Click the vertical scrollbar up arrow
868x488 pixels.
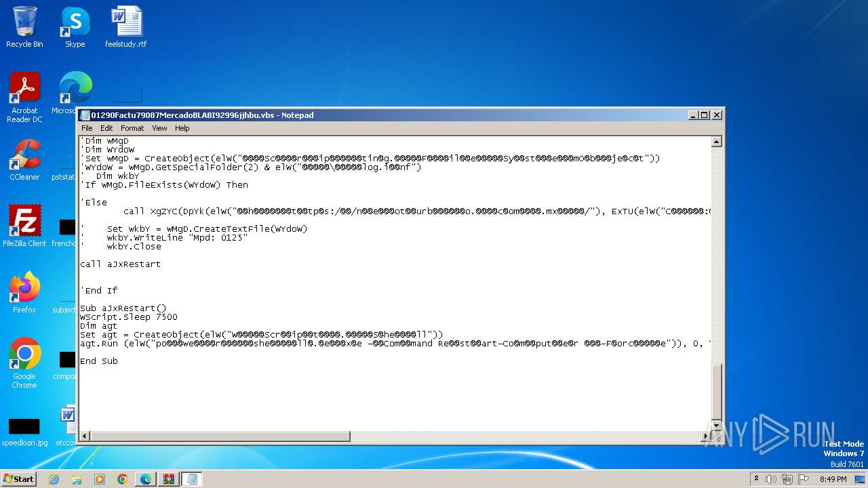(x=716, y=142)
